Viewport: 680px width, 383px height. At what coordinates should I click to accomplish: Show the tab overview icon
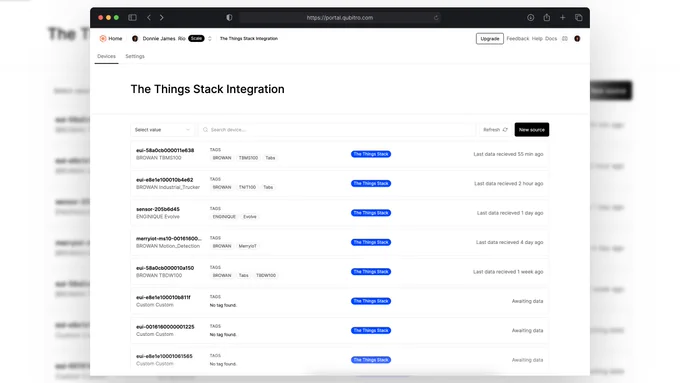579,17
